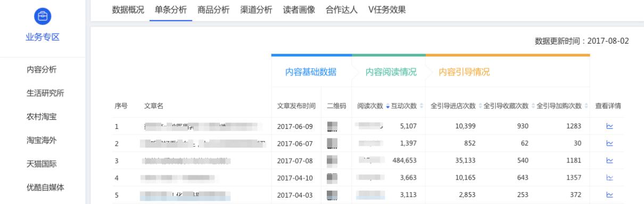Viewport: 644px width, 204px height.
Task: Sort by 全引导进店次数 column arrow
Action: click(x=480, y=106)
